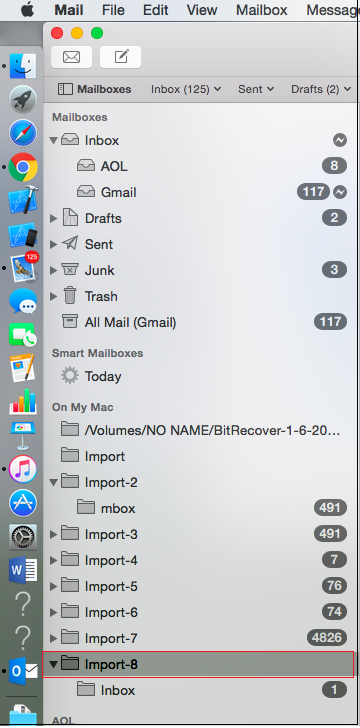Open iTunes from the Dock

coord(23,469)
